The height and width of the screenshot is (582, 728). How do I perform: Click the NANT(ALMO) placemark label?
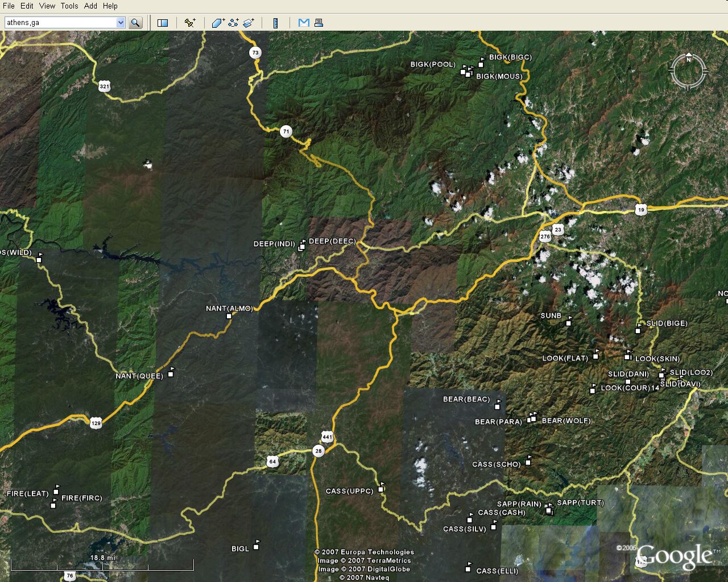click(x=229, y=309)
